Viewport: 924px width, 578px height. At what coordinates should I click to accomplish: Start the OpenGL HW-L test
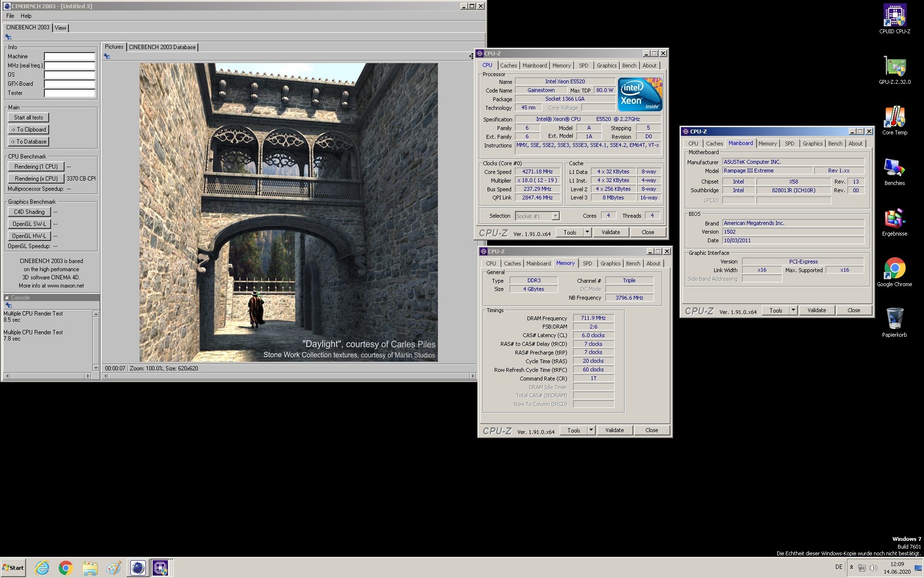point(29,236)
